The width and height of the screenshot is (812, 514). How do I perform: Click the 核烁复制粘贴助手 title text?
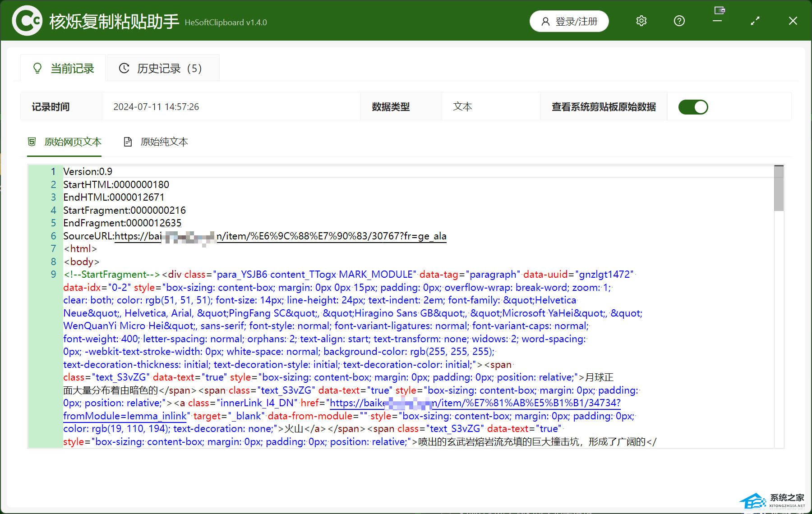(x=114, y=21)
